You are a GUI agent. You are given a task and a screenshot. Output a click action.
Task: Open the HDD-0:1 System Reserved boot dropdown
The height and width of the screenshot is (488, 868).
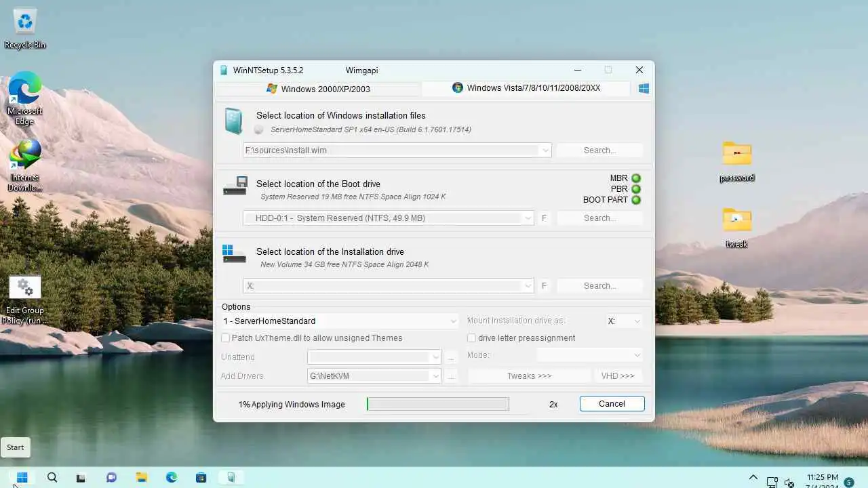tap(528, 218)
